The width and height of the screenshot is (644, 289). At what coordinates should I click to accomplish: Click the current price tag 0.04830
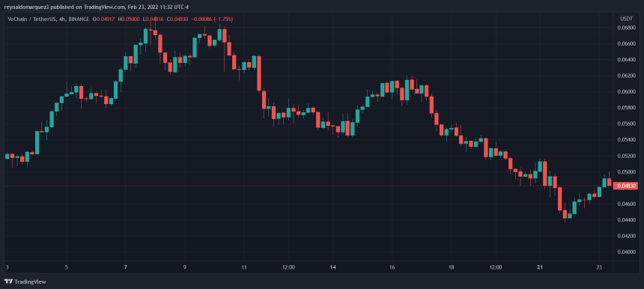pyautogui.click(x=625, y=186)
